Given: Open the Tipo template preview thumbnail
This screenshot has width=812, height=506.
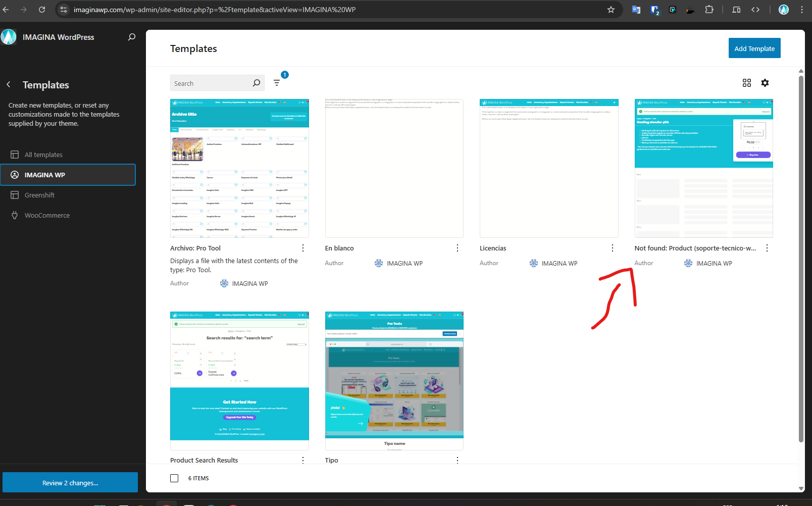Looking at the screenshot, I should tap(394, 381).
